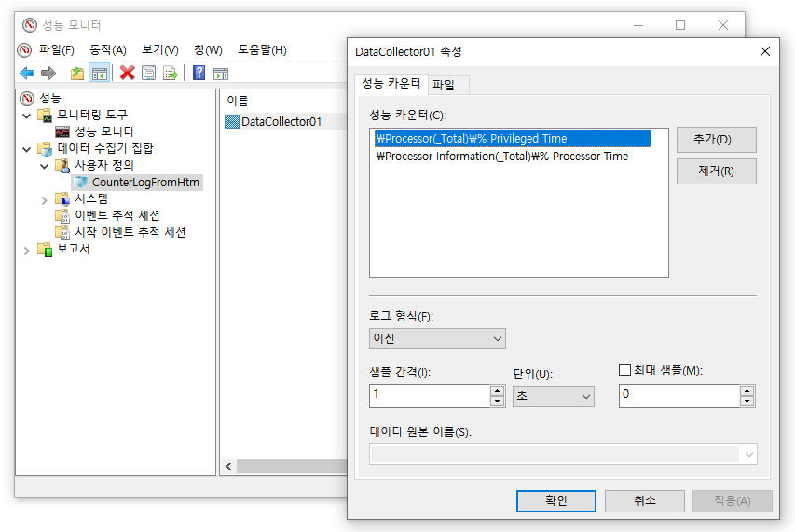
Task: Click the Forward arrow in the toolbar
Action: [x=48, y=74]
